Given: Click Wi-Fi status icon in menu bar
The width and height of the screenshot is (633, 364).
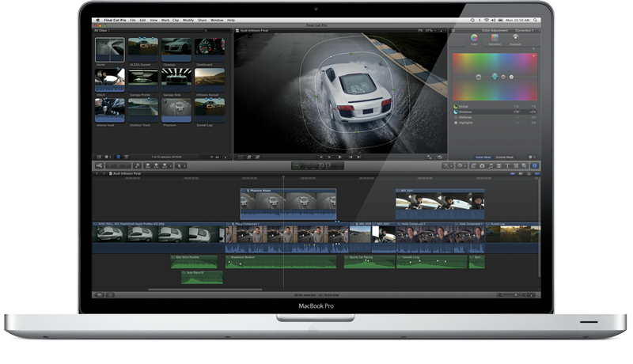Looking at the screenshot, I should 487,20.
